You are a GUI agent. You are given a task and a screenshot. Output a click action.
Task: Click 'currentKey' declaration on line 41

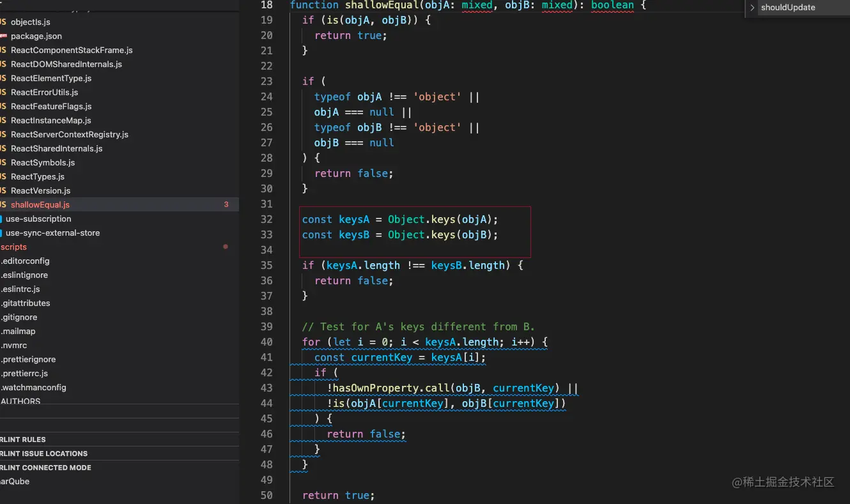(382, 357)
